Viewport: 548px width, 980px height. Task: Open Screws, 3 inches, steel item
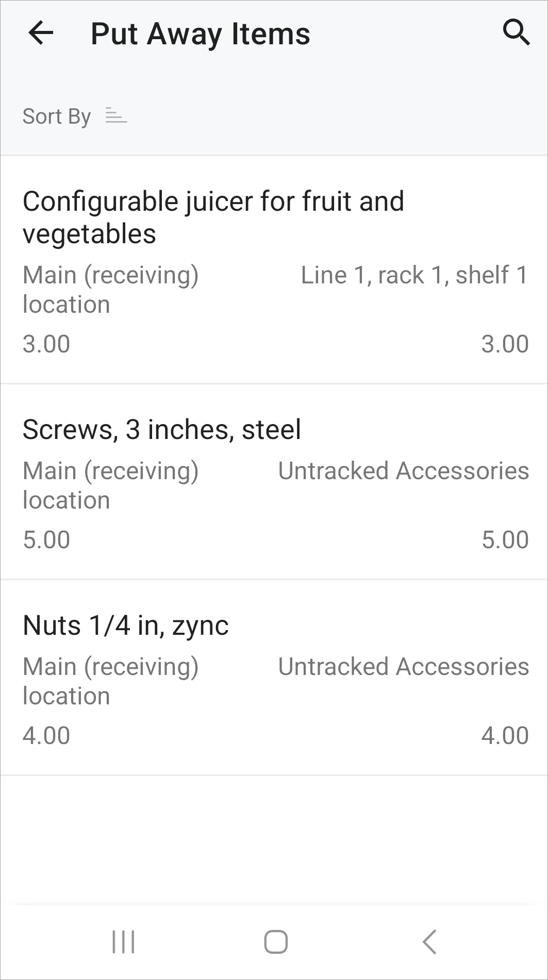(274, 482)
